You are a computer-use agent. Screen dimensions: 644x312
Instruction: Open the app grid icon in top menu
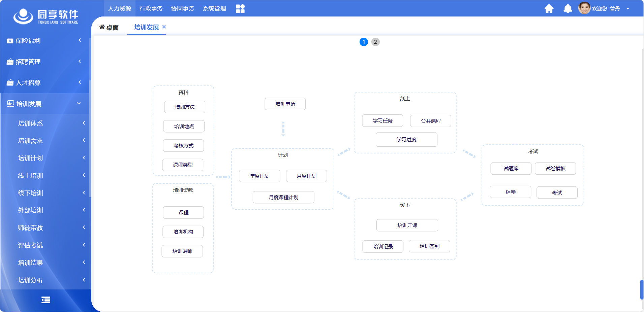[240, 9]
